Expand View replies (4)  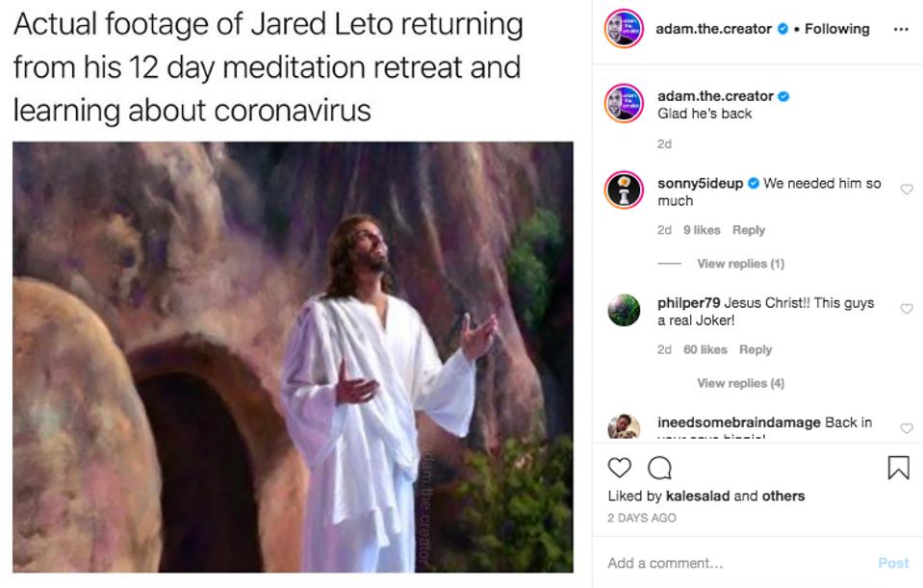pyautogui.click(x=740, y=383)
